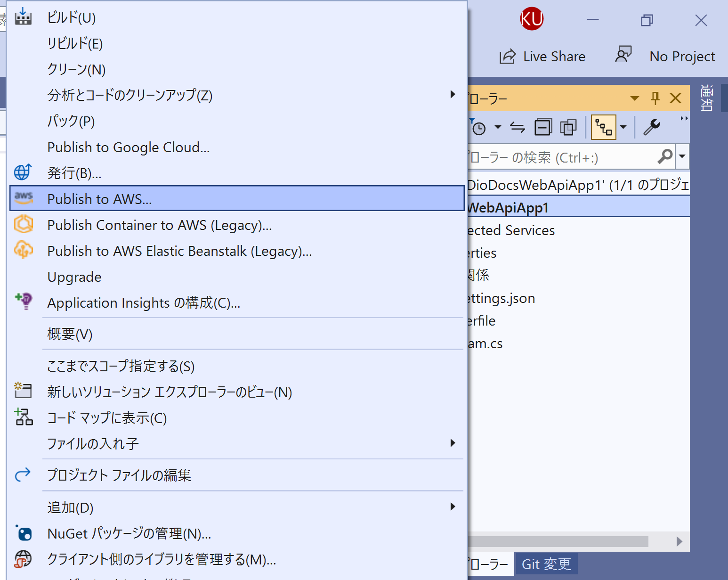This screenshot has height=580, width=728.
Task: Click the new Solution Explorer view icon
Action: [23, 391]
